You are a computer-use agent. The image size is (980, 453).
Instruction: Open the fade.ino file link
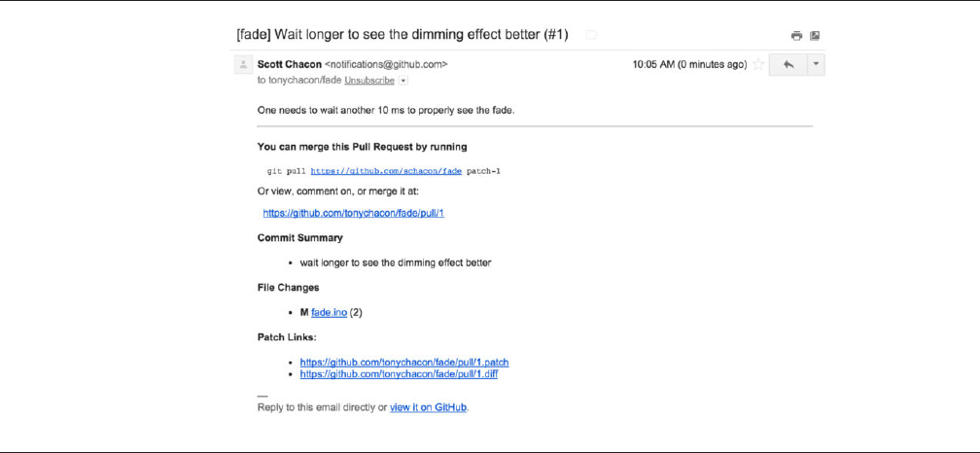point(329,312)
